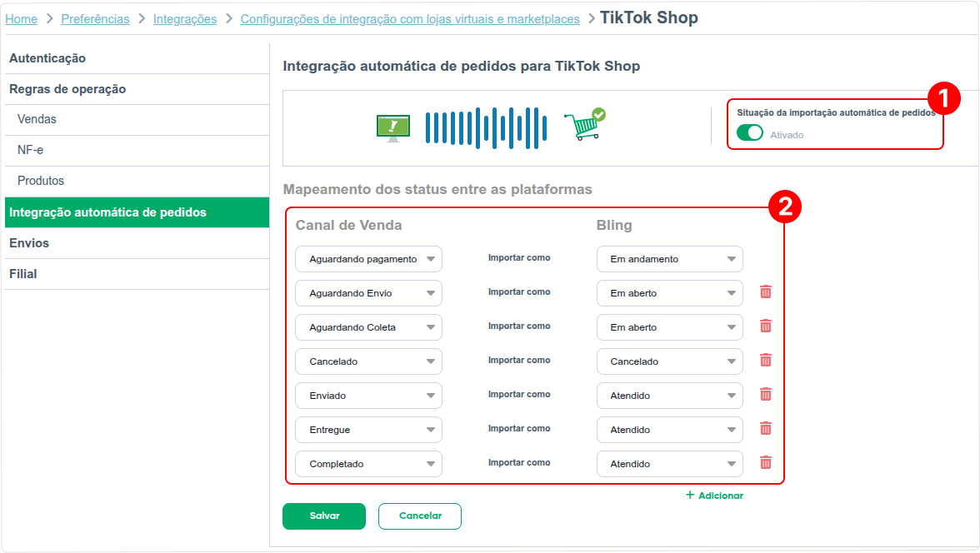
Task: Open the Aguardando Coleta channel dropdown
Action: click(368, 327)
